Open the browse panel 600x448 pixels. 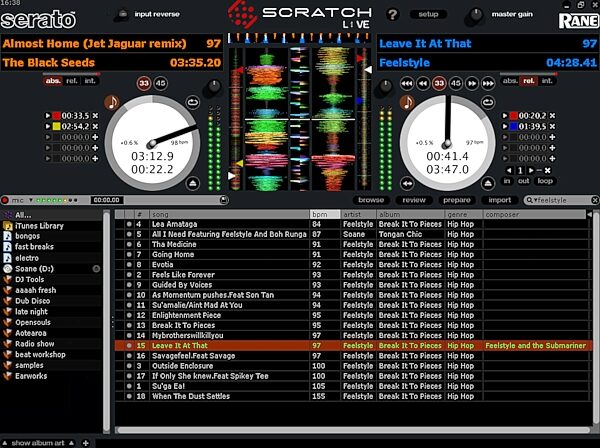(x=371, y=200)
